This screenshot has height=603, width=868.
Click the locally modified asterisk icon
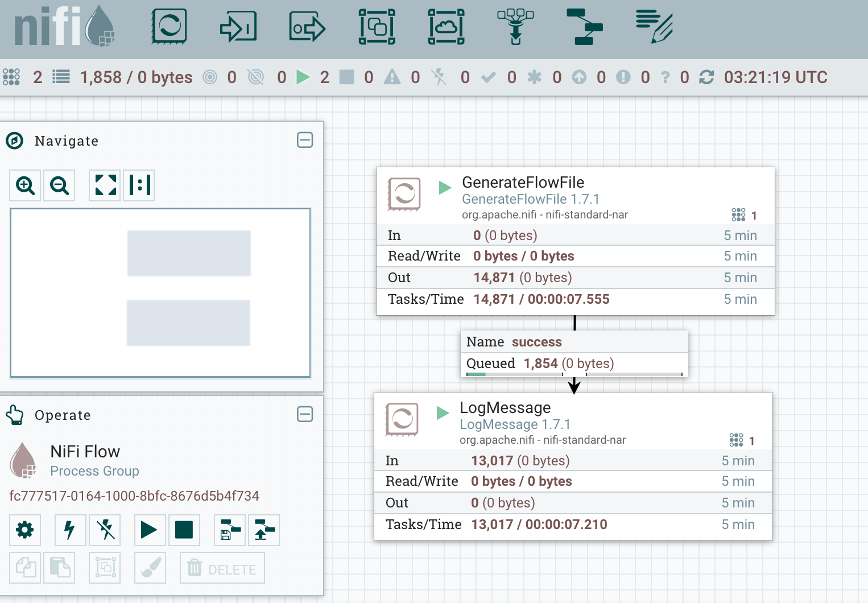(x=534, y=77)
